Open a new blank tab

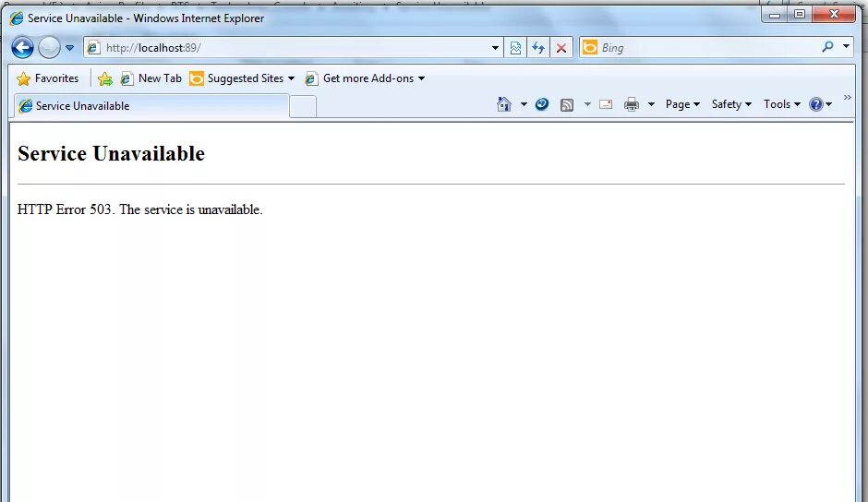pyautogui.click(x=303, y=106)
